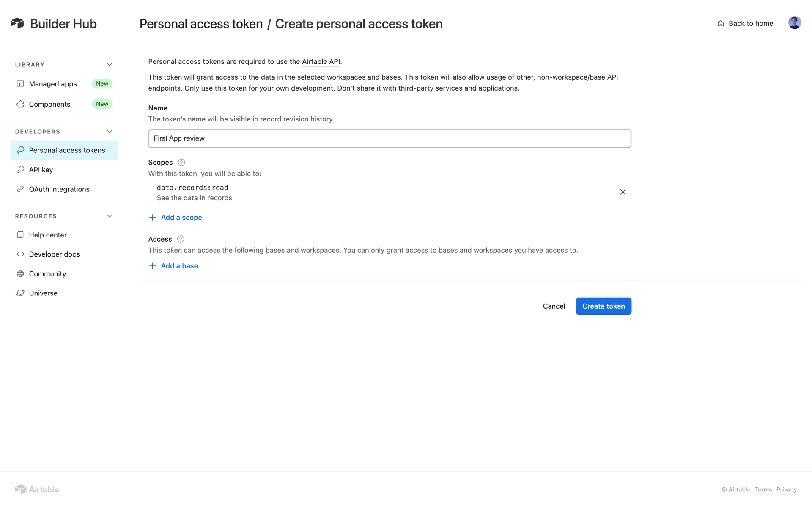Click the Back to home icon

click(721, 24)
